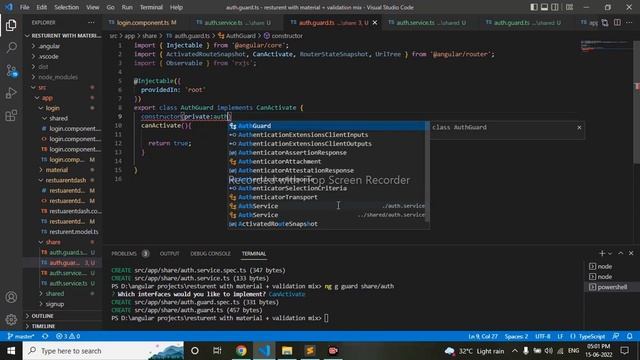Open Google Chrome from taskbar

tap(241, 351)
